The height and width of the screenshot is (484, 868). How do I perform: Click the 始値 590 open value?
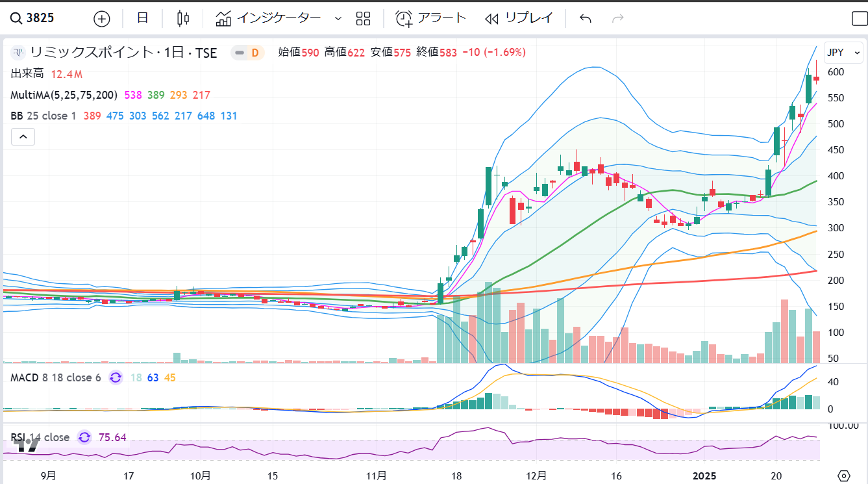pos(298,53)
